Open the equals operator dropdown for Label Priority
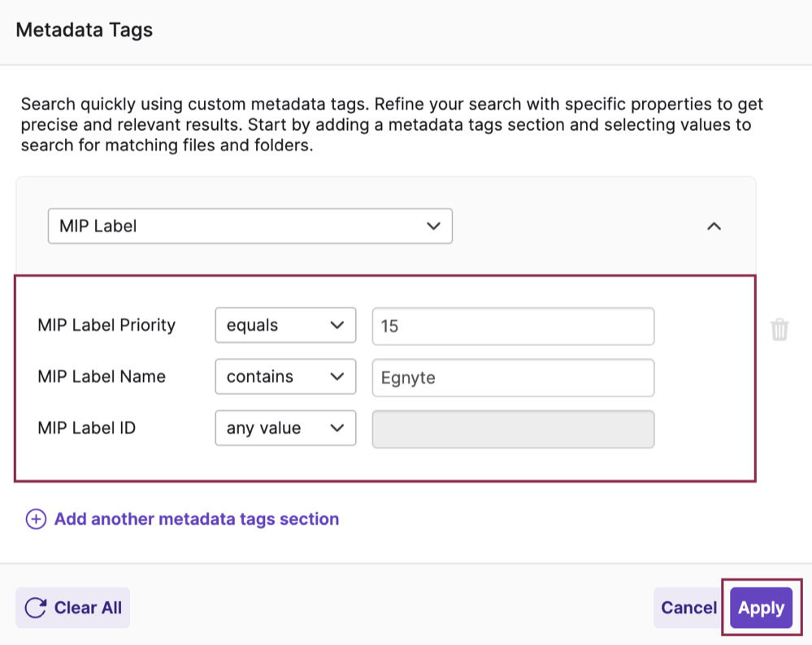 [x=285, y=325]
